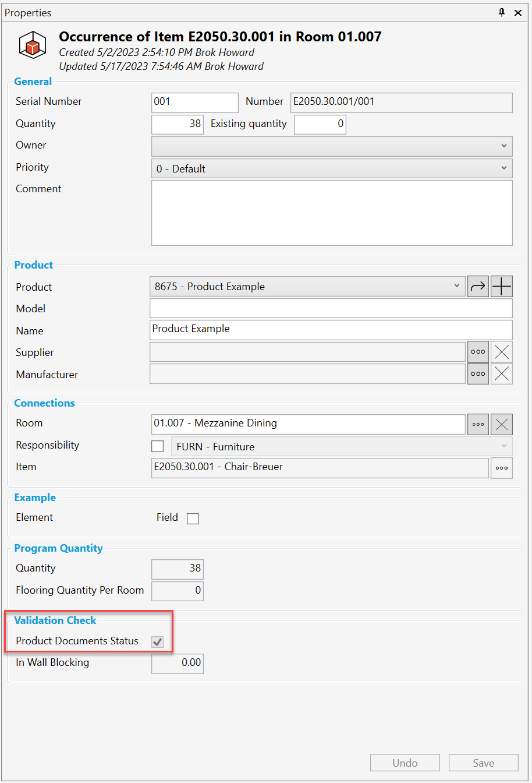
Task: Browse for a Manufacturer with ellipsis button
Action: 478,374
